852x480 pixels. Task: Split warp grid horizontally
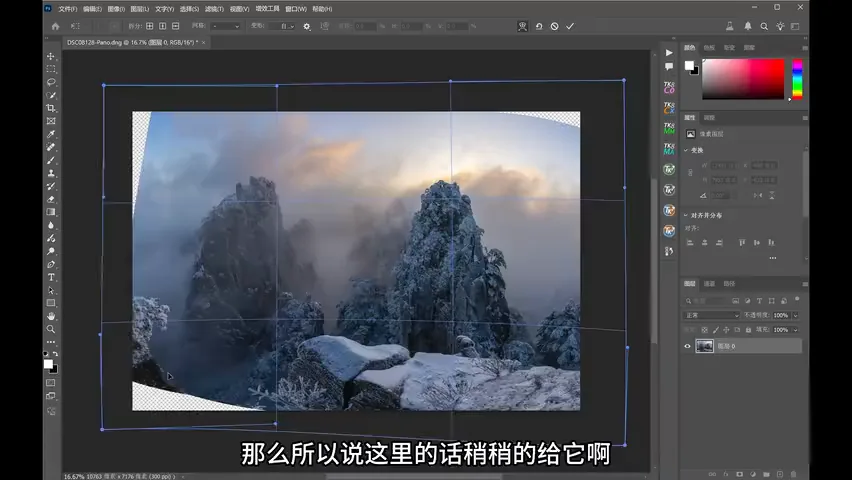point(176,26)
